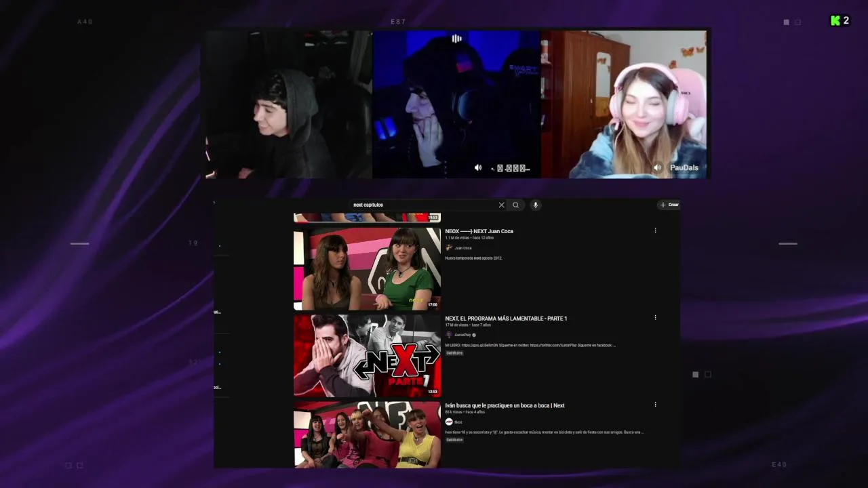Open more options for NEOX NEXT Juan Coca

[655, 230]
